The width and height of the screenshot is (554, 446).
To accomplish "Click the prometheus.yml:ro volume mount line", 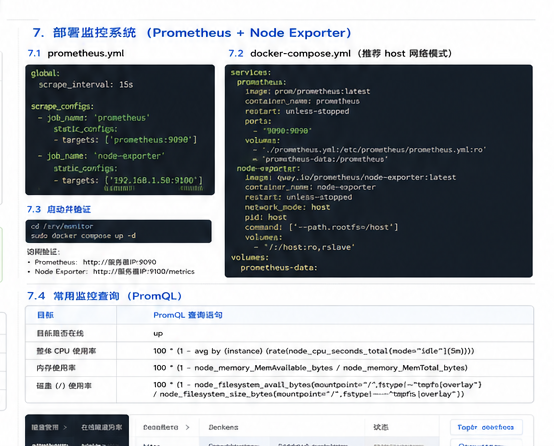I will 370,150.
